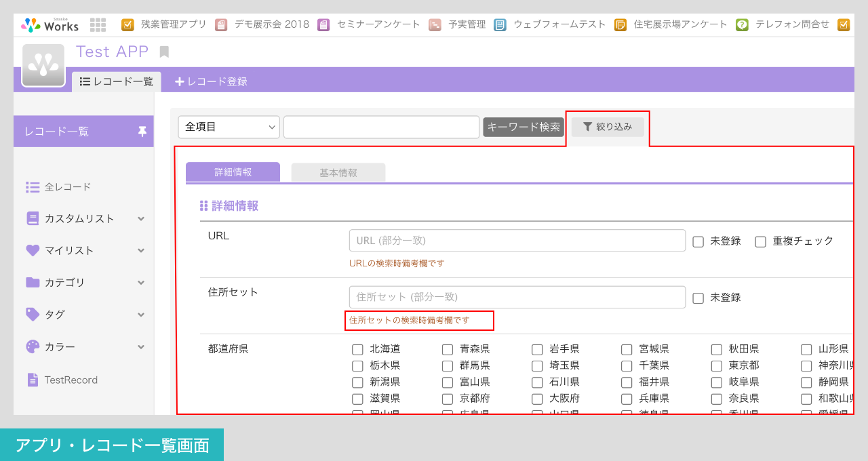Viewport: 868px width, 461px height.
Task: Open the セミナーアンケート link
Action: tap(378, 24)
